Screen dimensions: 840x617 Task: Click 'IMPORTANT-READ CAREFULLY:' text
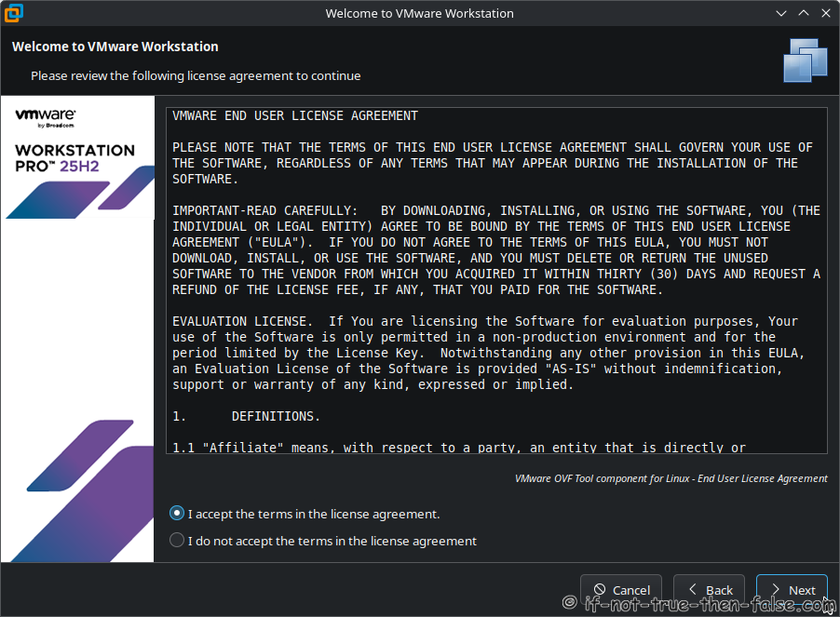click(264, 210)
